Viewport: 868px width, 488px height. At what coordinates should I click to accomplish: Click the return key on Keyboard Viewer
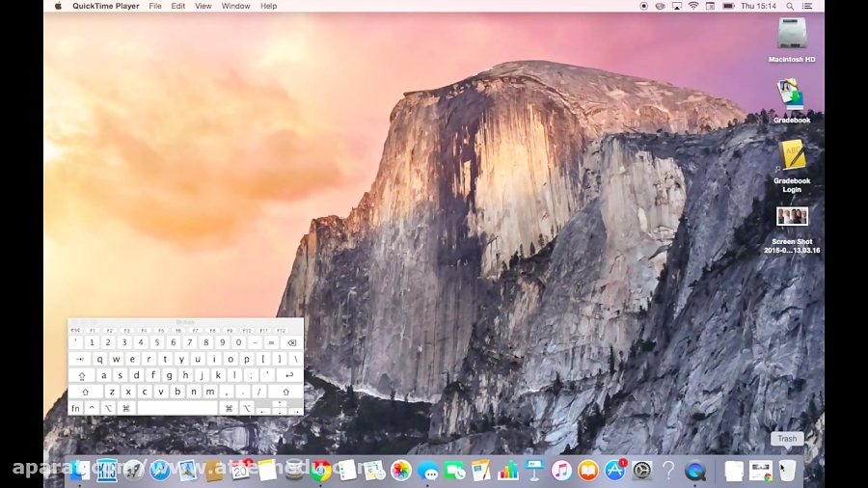[x=289, y=375]
